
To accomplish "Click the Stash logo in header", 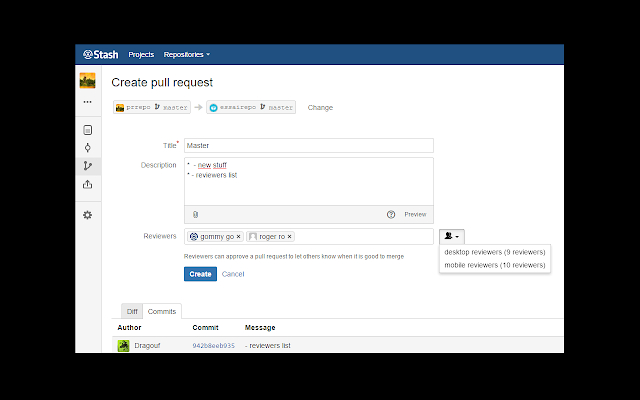I will click(x=100, y=54).
